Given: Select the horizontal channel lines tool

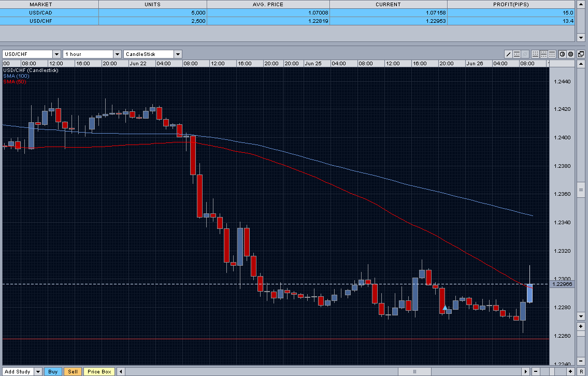Looking at the screenshot, I should [517, 54].
